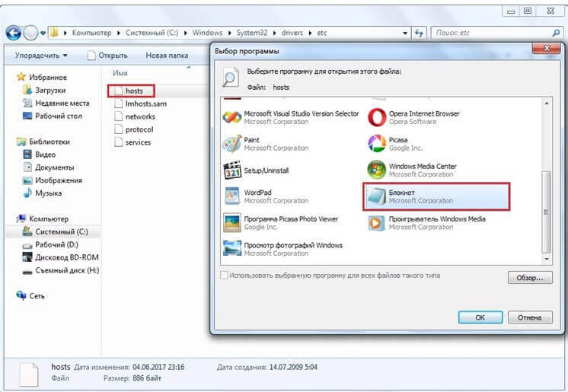The width and height of the screenshot is (568, 392).
Task: Click the Обзор... browse button
Action: click(x=529, y=279)
